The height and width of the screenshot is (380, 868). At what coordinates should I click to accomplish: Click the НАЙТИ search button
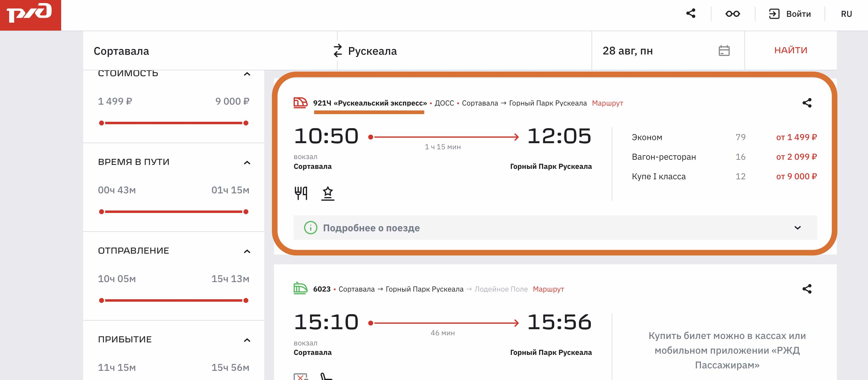791,50
